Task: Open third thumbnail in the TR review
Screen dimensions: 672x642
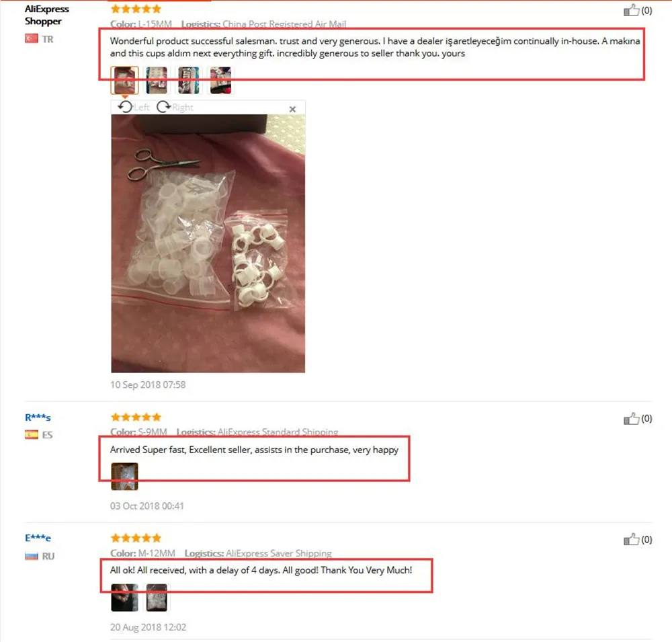Action: pos(189,80)
